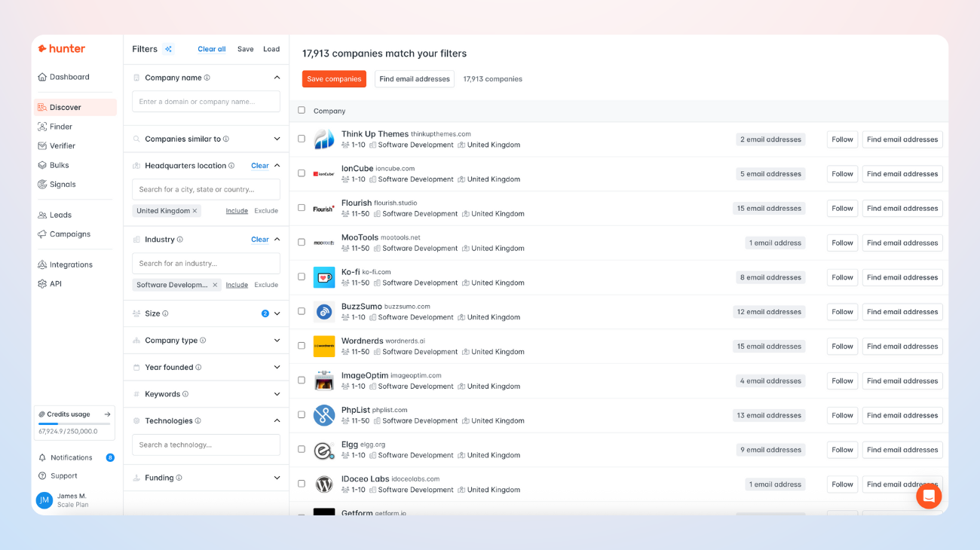
Task: Expand the Size filter section
Action: 277,313
